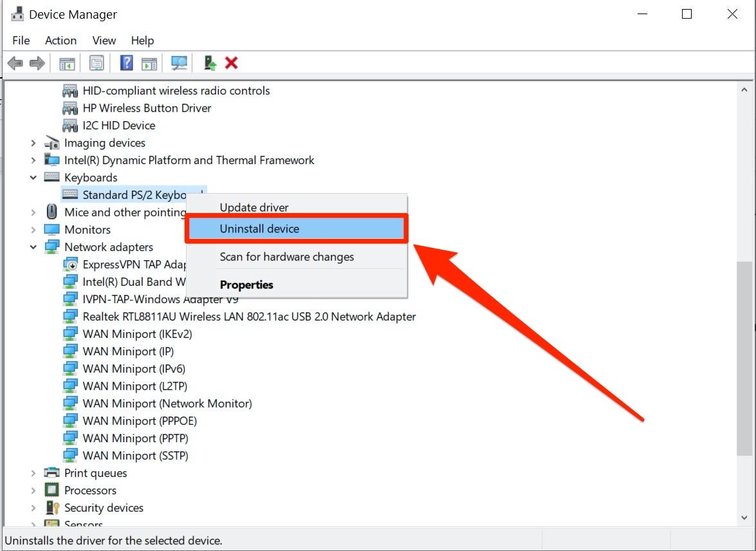The image size is (756, 551).
Task: Select Update driver in the context menu
Action: [x=254, y=207]
